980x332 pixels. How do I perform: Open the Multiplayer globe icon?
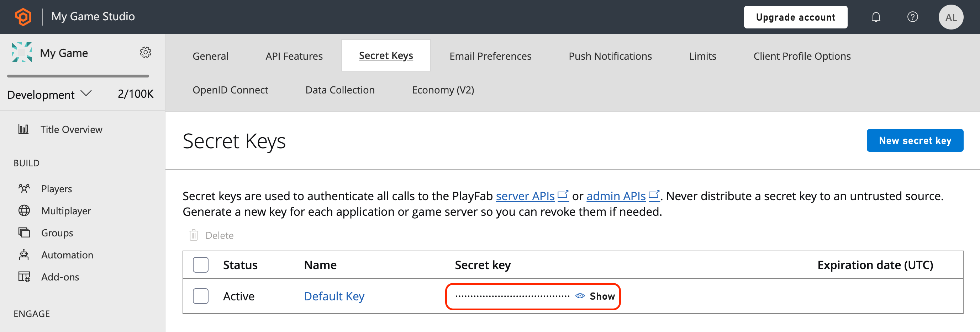(23, 210)
